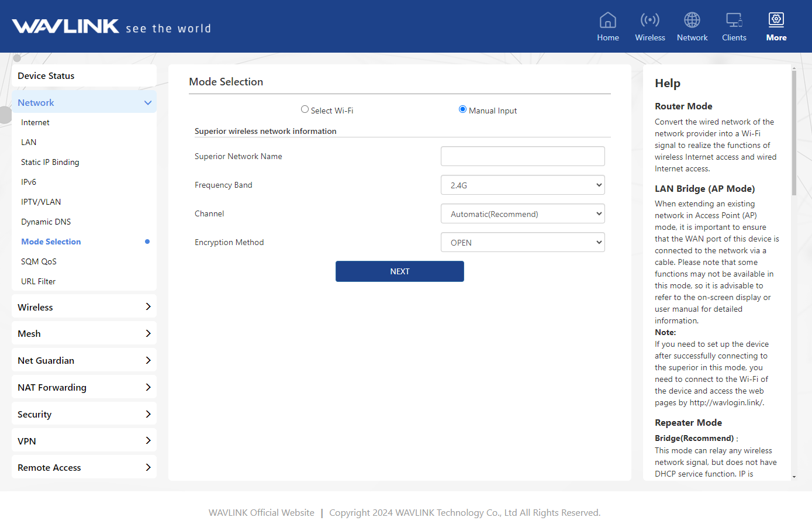
Task: Collapse the Network sidebar section
Action: (148, 103)
